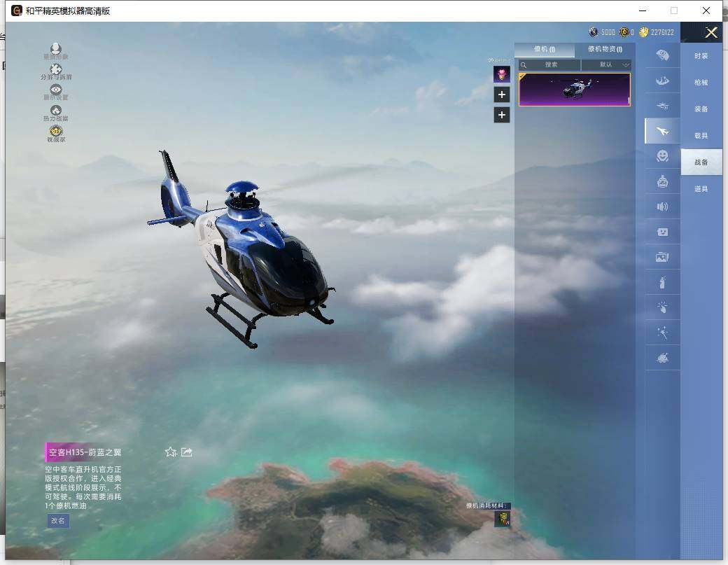Click the equipped pink item slot
The height and width of the screenshot is (565, 728).
pyautogui.click(x=501, y=74)
